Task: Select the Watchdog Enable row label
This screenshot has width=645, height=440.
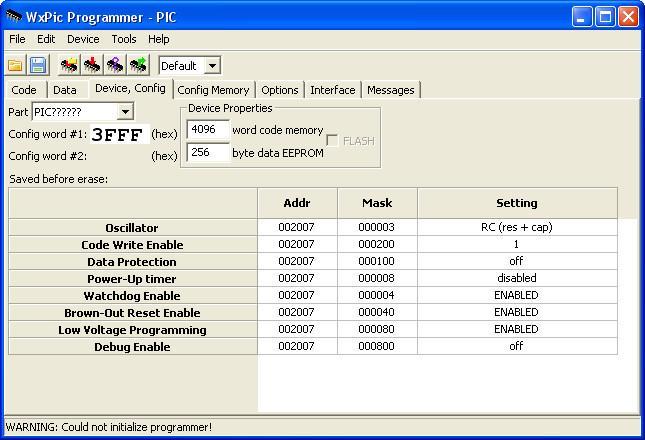Action: (x=132, y=296)
